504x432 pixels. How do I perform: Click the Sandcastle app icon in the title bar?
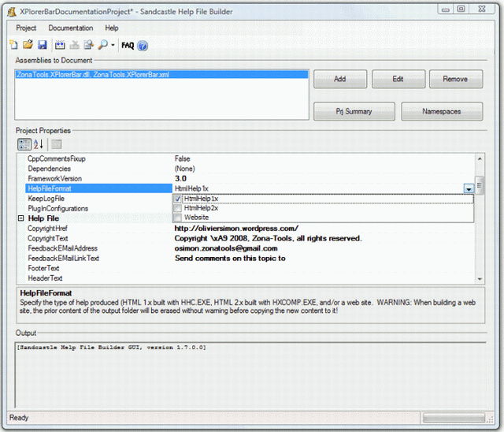point(12,12)
